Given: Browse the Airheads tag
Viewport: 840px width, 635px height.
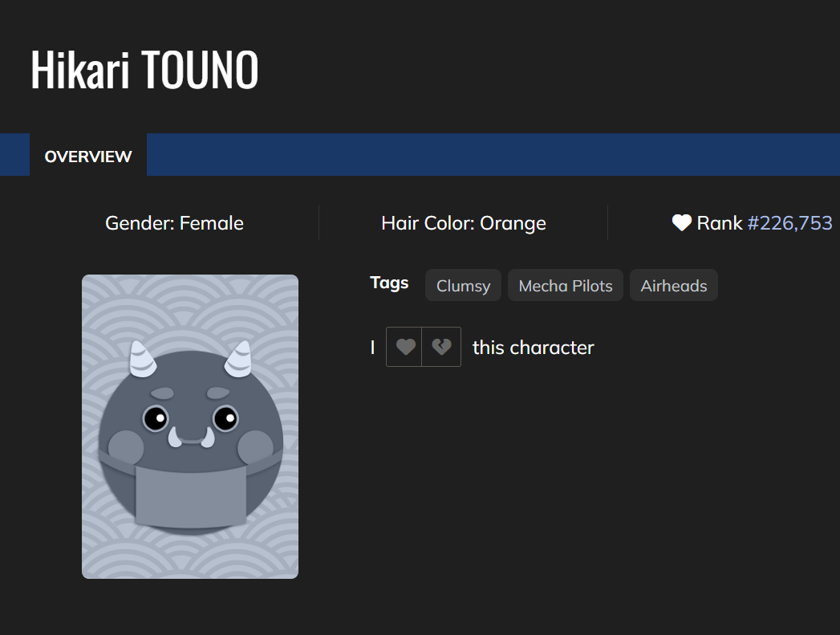Looking at the screenshot, I should coord(674,286).
